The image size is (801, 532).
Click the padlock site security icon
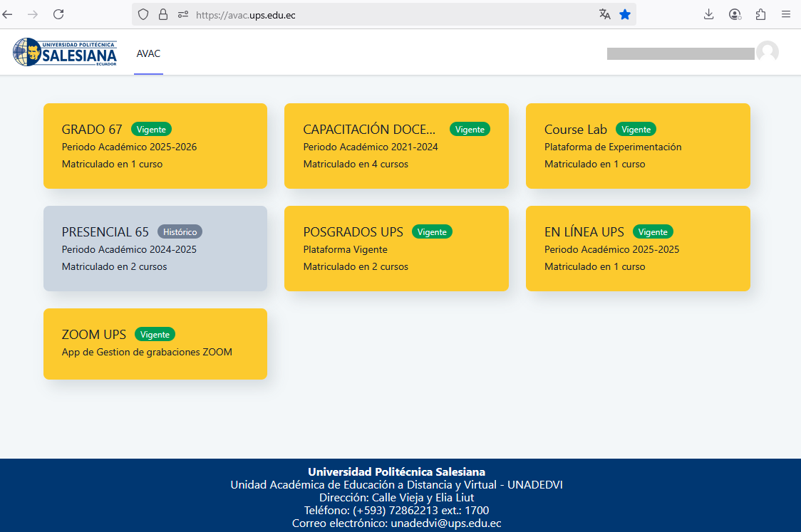[x=163, y=14]
